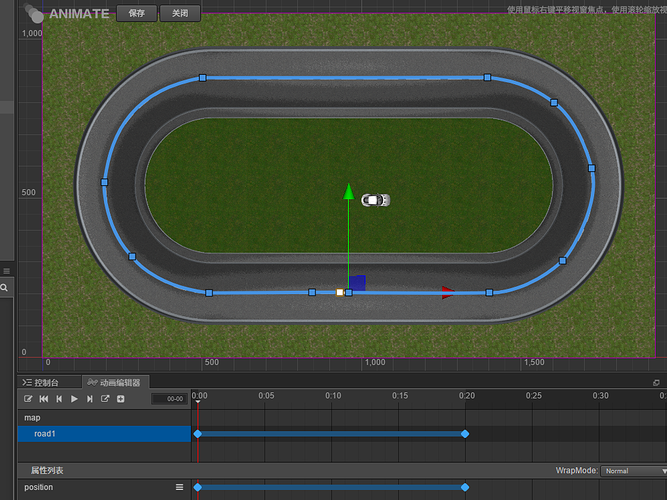The width and height of the screenshot is (667, 500).
Task: Click the current time input field
Action: coord(170,399)
